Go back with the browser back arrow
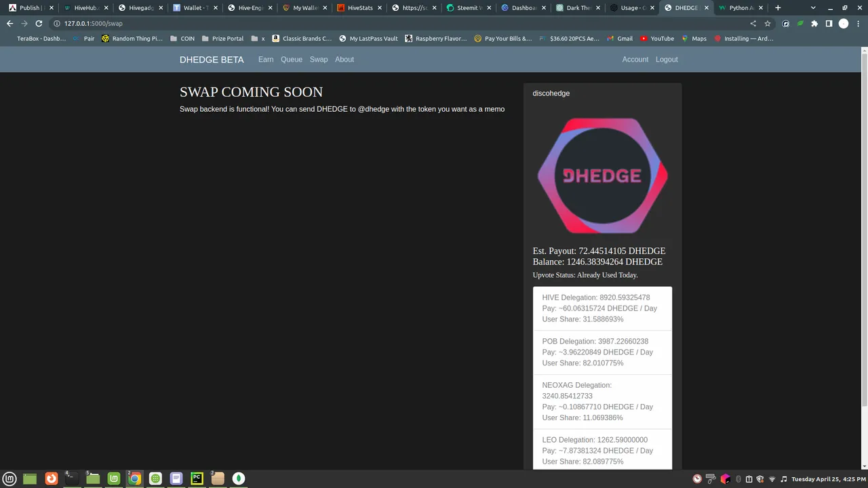The height and width of the screenshot is (488, 868). click(x=10, y=23)
